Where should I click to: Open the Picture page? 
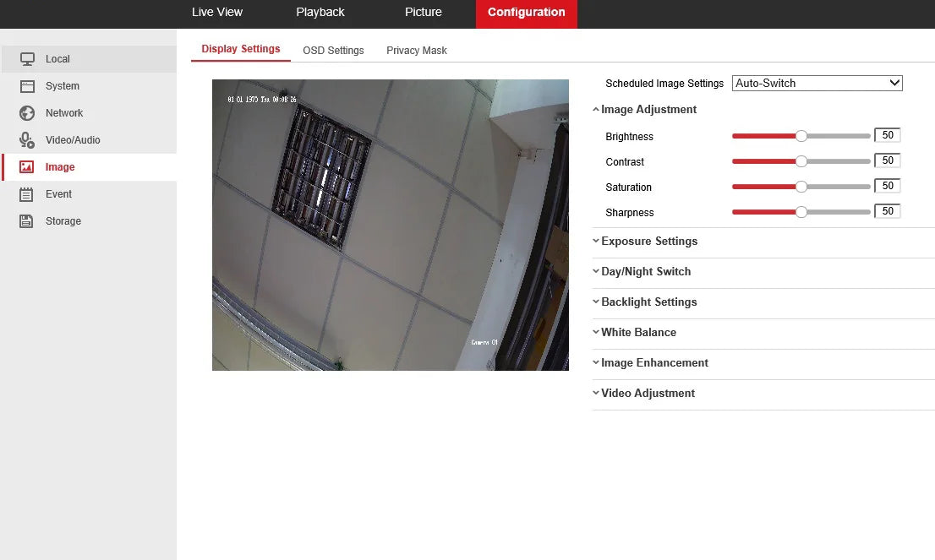[423, 12]
